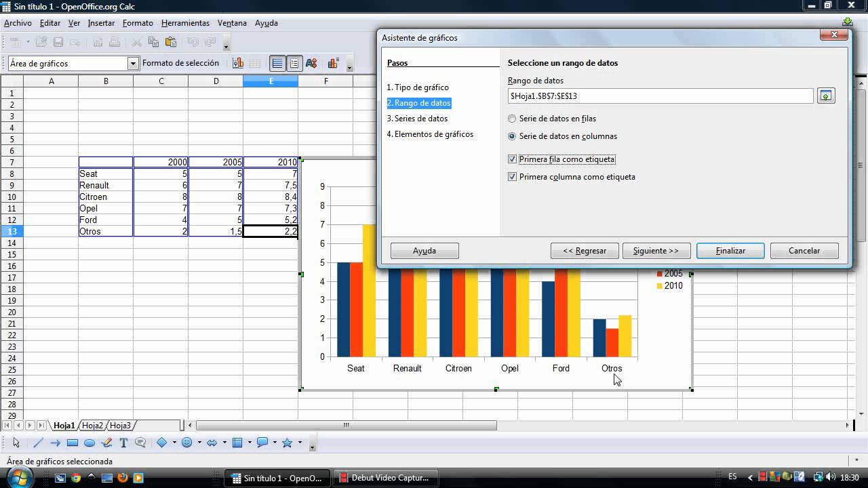Select the arrow Selection tool in drawing toolbar
868x488 pixels.
click(x=16, y=443)
